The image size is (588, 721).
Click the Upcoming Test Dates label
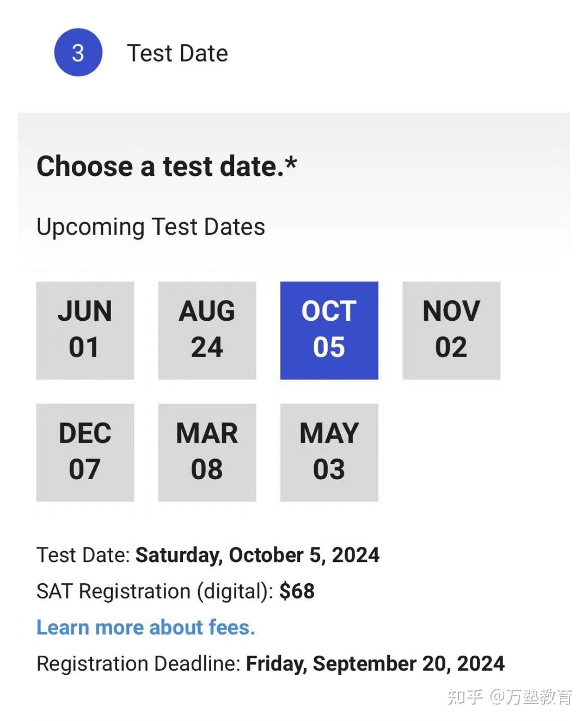(150, 227)
